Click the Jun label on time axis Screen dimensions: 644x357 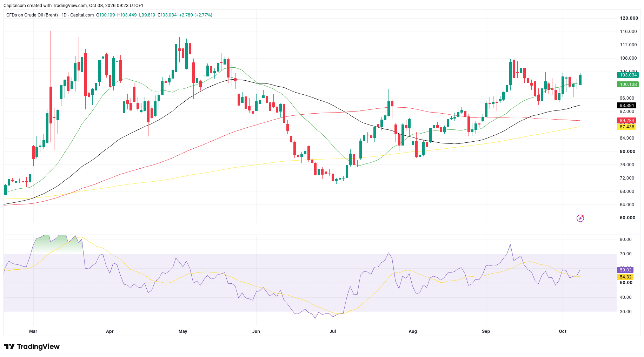point(256,331)
